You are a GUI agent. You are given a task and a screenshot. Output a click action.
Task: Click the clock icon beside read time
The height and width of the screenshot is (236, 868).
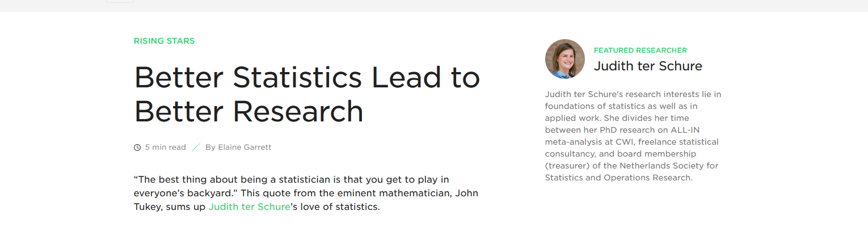[137, 147]
